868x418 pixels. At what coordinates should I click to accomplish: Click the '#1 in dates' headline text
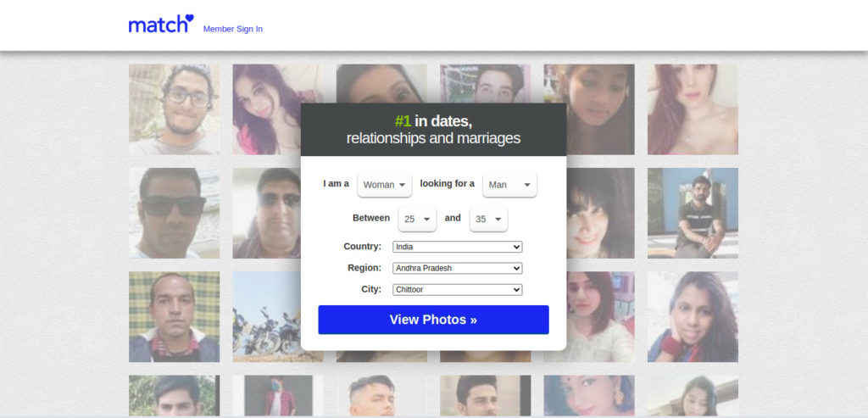click(433, 120)
